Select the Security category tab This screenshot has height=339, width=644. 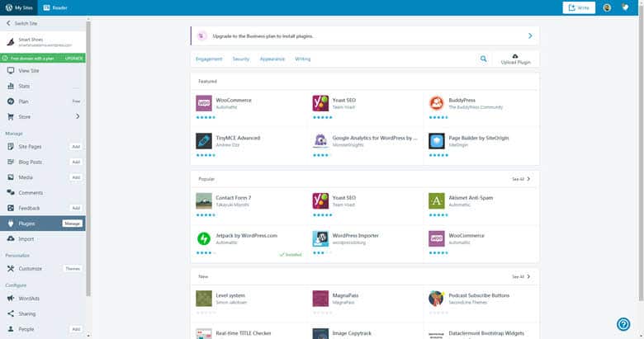(x=241, y=59)
